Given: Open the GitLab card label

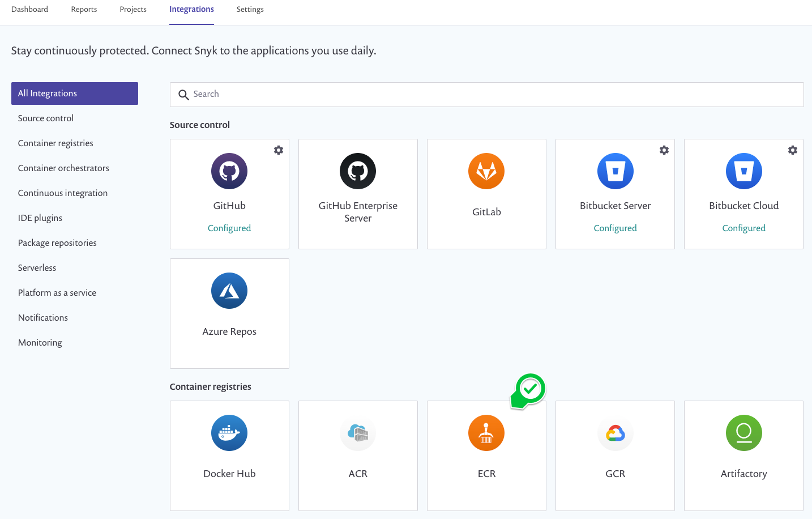Looking at the screenshot, I should [x=486, y=212].
